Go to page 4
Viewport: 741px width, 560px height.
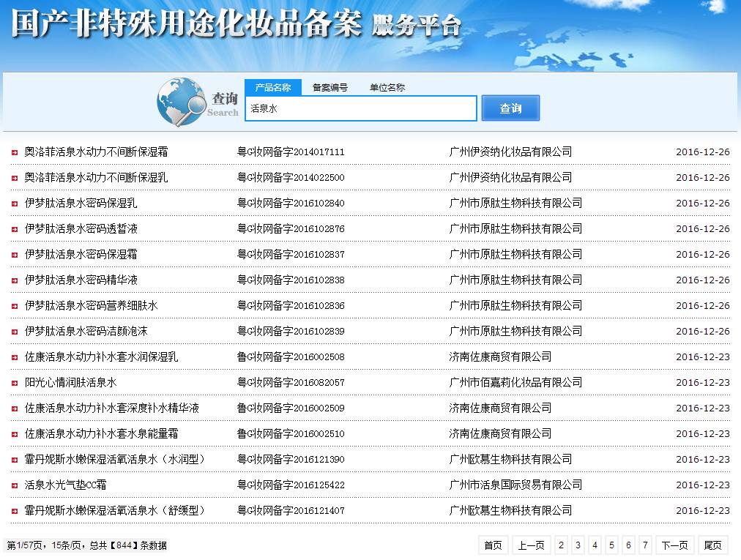(595, 545)
